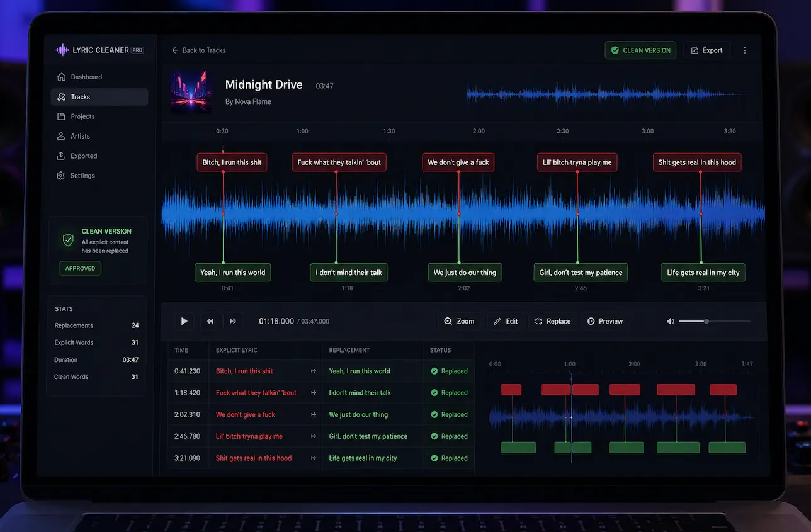
Task: Click the Midnight Drive album artwork
Action: pyautogui.click(x=191, y=92)
